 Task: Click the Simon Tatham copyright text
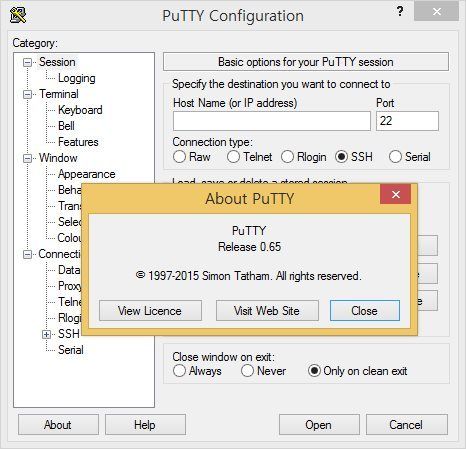click(x=249, y=276)
